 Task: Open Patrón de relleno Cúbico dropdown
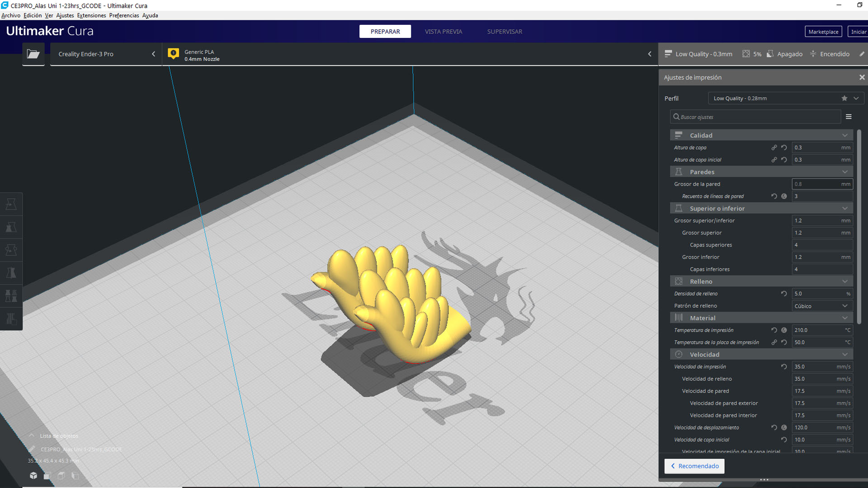(x=821, y=306)
